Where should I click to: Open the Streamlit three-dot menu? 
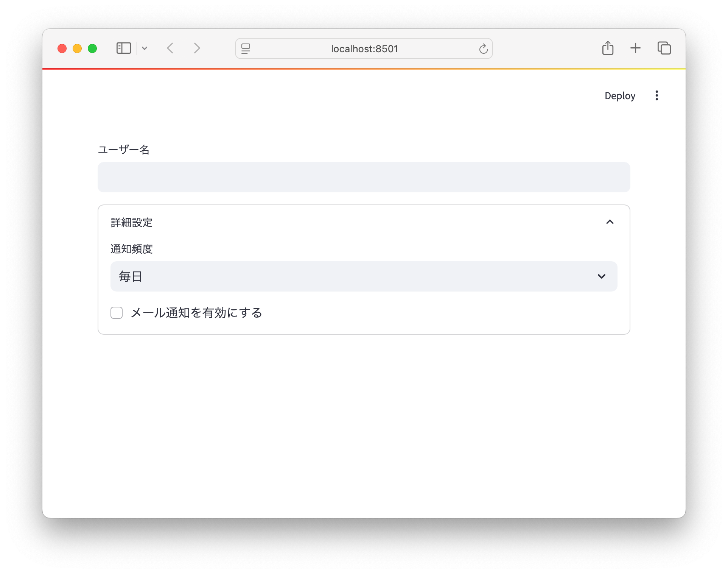pyautogui.click(x=656, y=95)
